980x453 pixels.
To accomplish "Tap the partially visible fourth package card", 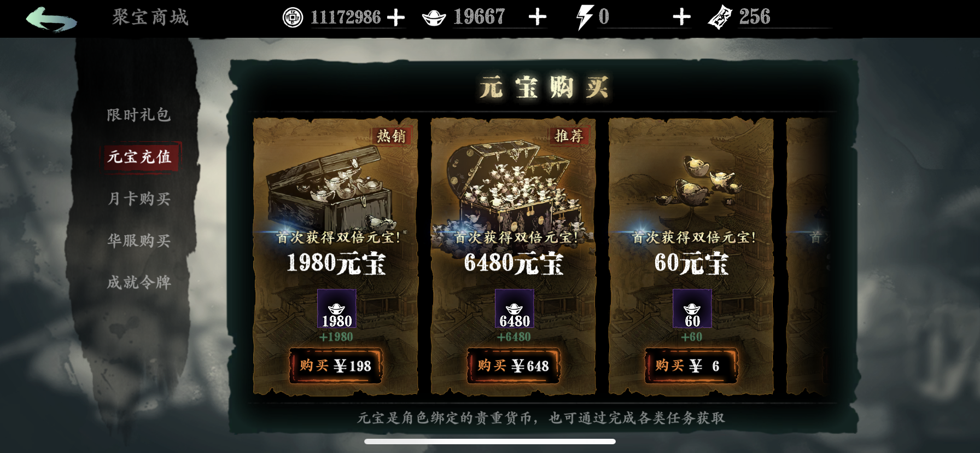I will pyautogui.click(x=808, y=256).
